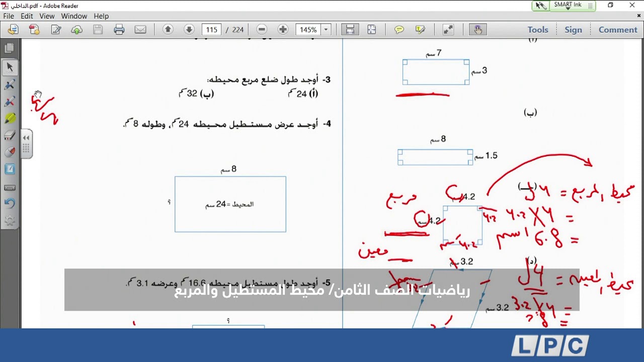
Task: Select the first blue pen tool
Action: 10,84
